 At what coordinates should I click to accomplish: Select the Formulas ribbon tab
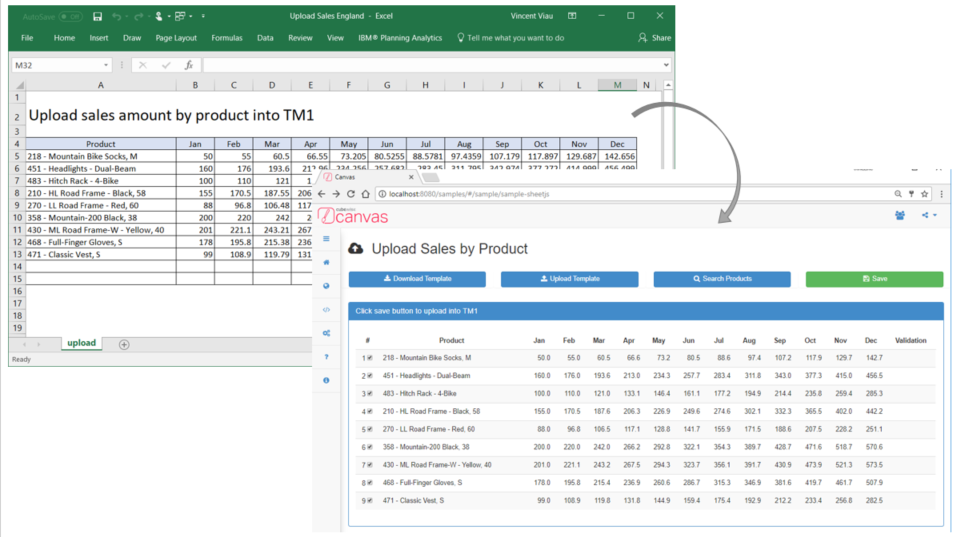(226, 38)
